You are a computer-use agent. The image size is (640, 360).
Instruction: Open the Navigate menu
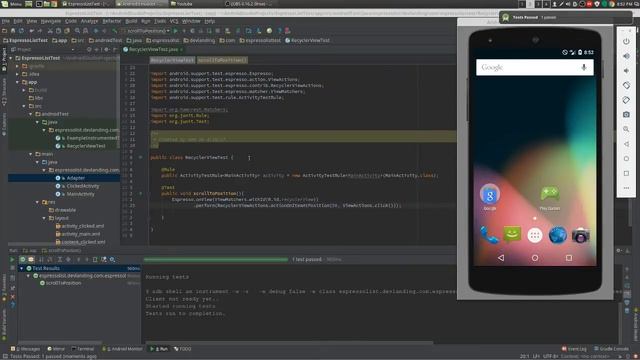[x=51, y=21]
